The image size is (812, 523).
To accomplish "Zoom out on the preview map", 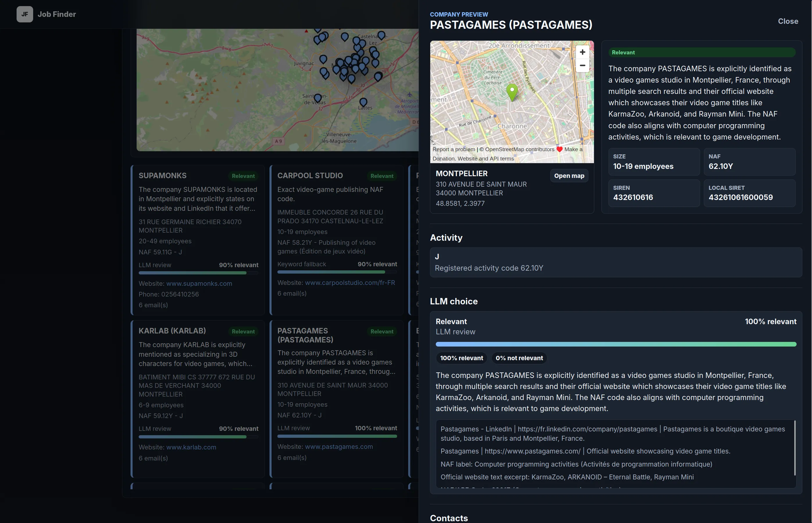I will pyautogui.click(x=582, y=65).
